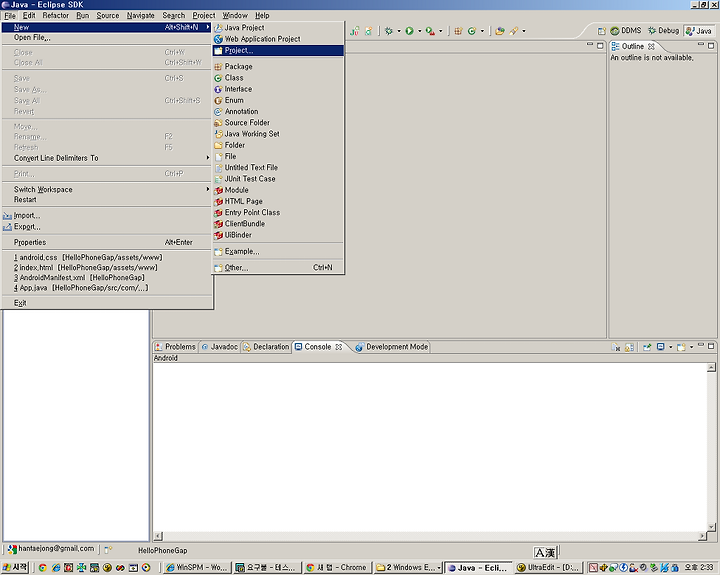The height and width of the screenshot is (575, 720).
Task: Choose Other... at bottom of New submenu
Action: click(x=278, y=267)
